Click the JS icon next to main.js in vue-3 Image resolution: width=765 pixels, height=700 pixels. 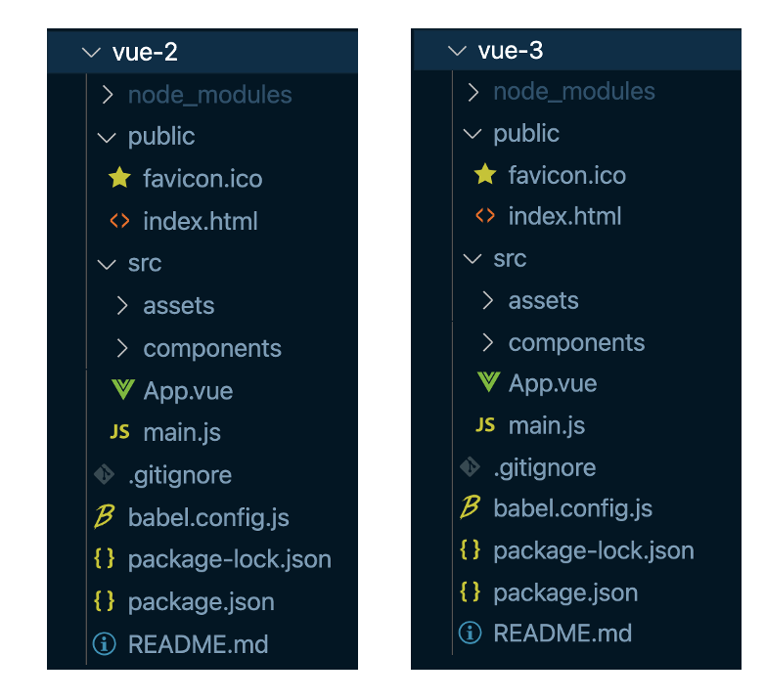(x=485, y=424)
